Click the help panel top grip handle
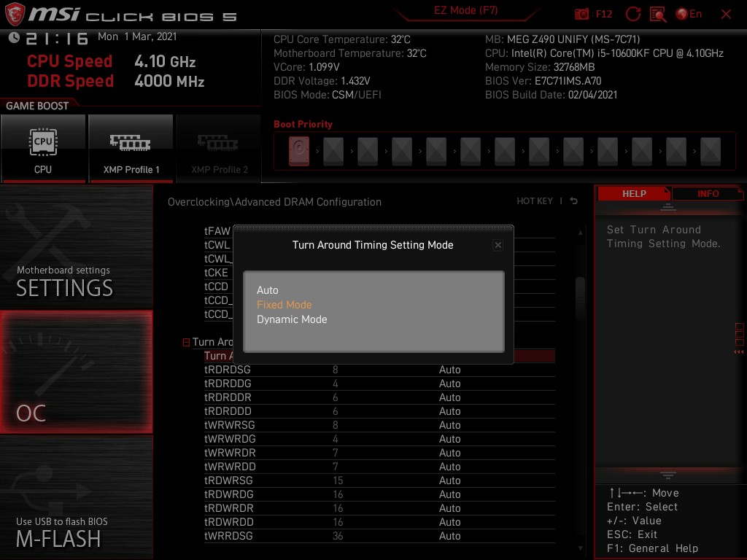747x560 pixels. tap(668, 207)
